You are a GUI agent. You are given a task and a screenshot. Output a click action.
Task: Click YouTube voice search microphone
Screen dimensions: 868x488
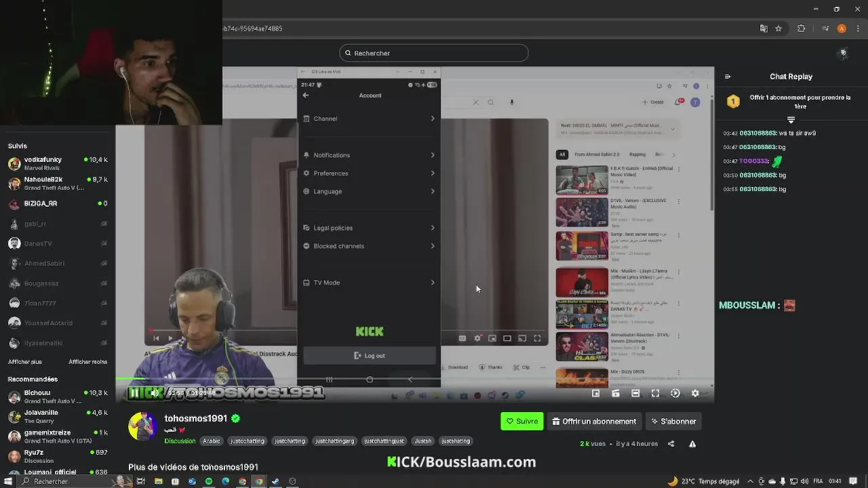point(512,102)
